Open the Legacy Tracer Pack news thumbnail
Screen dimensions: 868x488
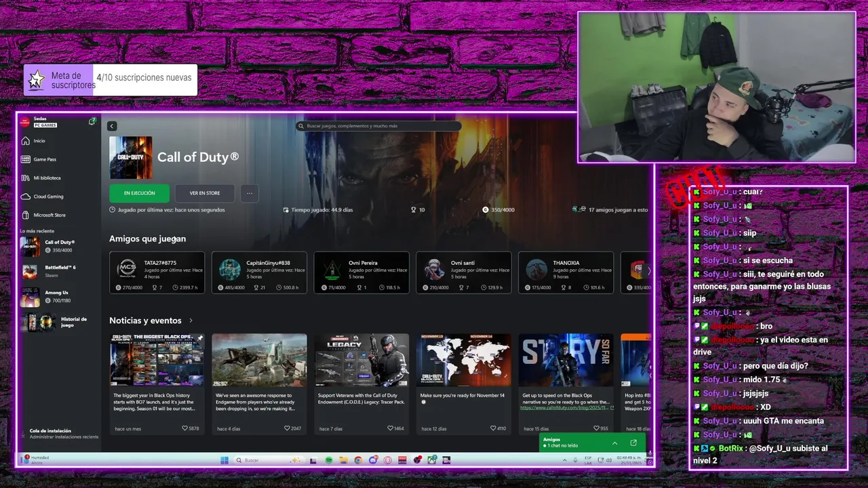pos(361,360)
